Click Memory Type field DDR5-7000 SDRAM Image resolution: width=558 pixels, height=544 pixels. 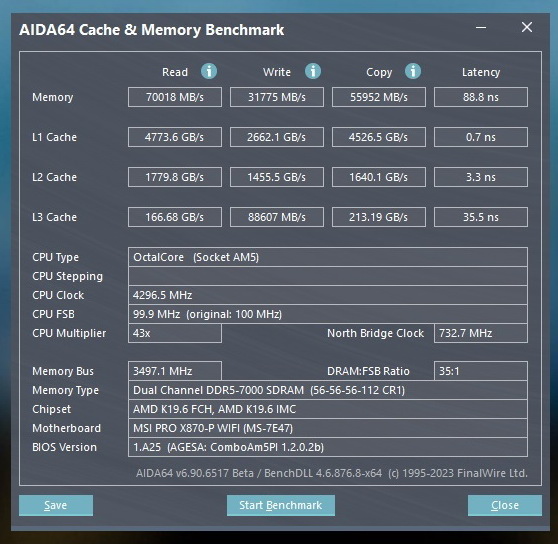coord(328,390)
